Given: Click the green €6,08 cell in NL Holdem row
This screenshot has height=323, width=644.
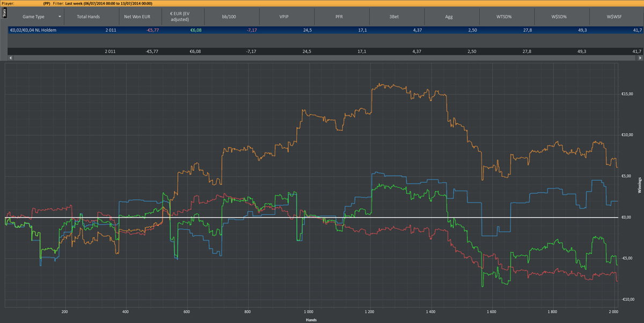Looking at the screenshot, I should pyautogui.click(x=195, y=31).
